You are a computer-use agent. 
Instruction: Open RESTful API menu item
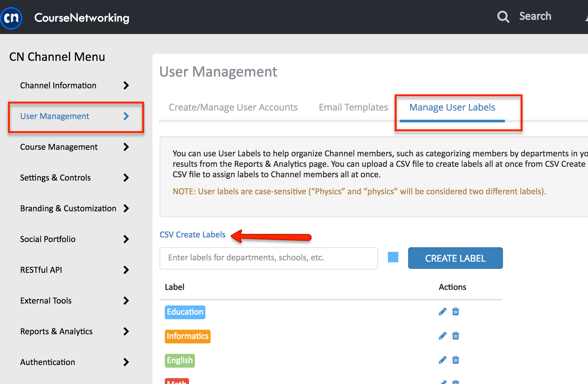tap(41, 270)
